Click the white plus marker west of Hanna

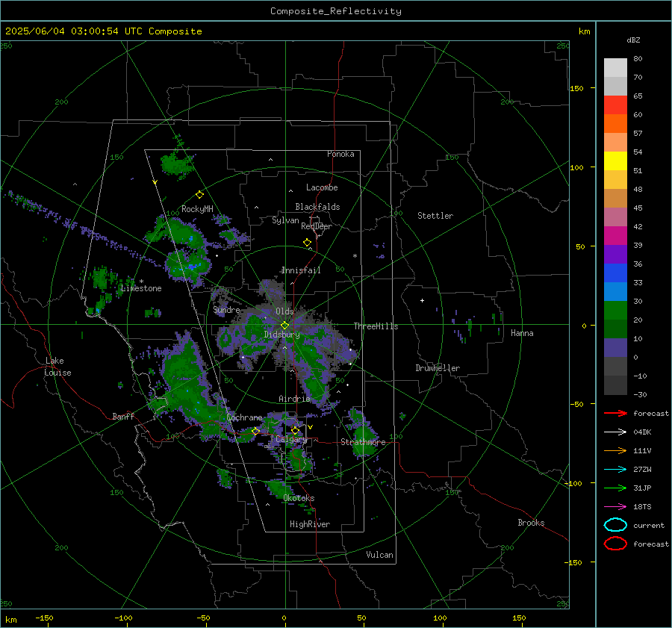click(422, 300)
